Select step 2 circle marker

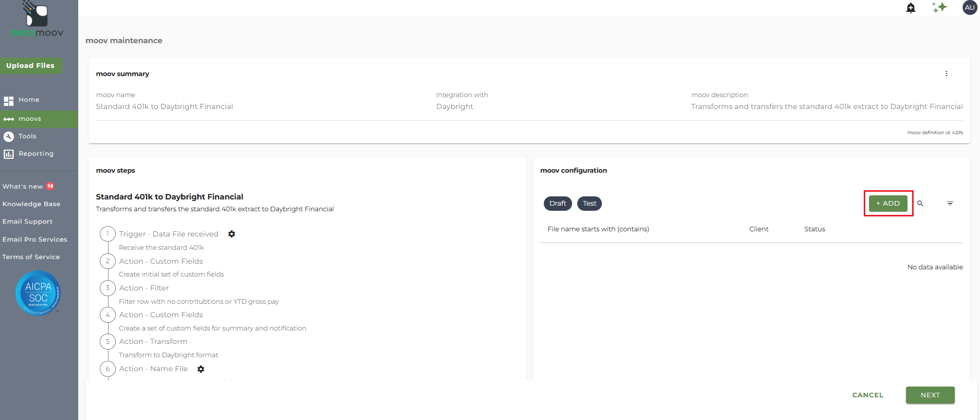click(x=108, y=261)
